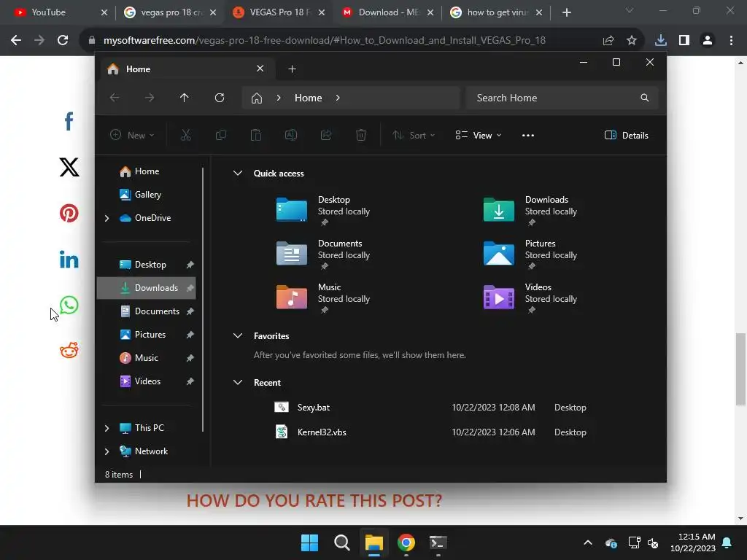Select Downloads in the navigation pane
747x560 pixels.
[147, 287]
